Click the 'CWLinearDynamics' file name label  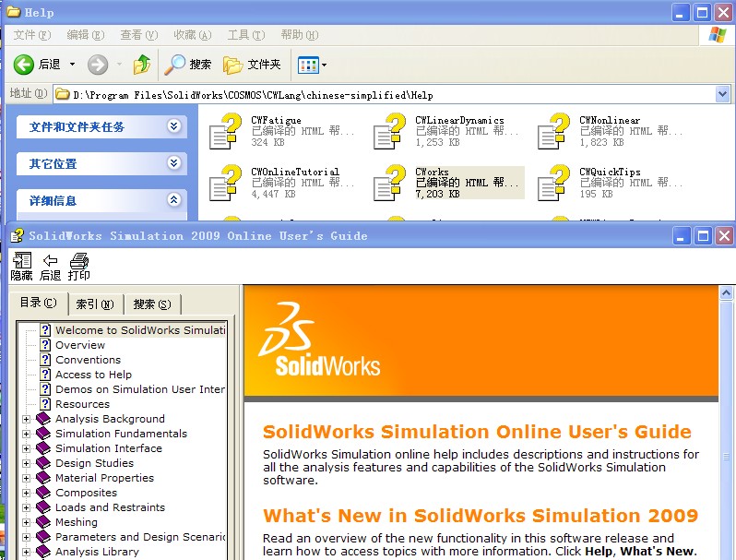pyautogui.click(x=459, y=120)
